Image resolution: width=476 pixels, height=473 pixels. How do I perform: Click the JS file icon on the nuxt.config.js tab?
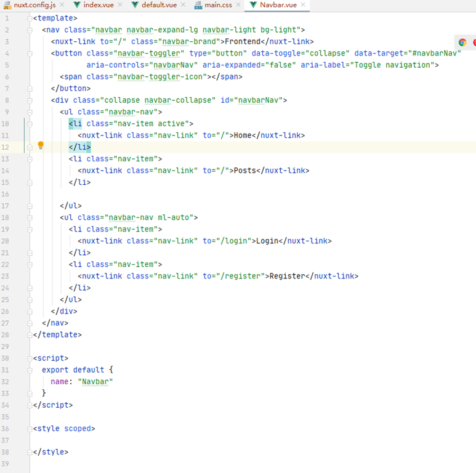7,5
